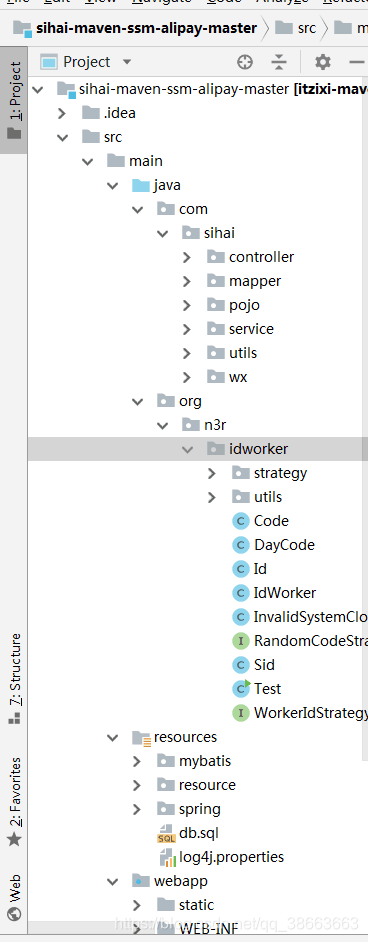Collapse the idworker package arrow
Viewport: 368px width, 942px height.
point(187,449)
